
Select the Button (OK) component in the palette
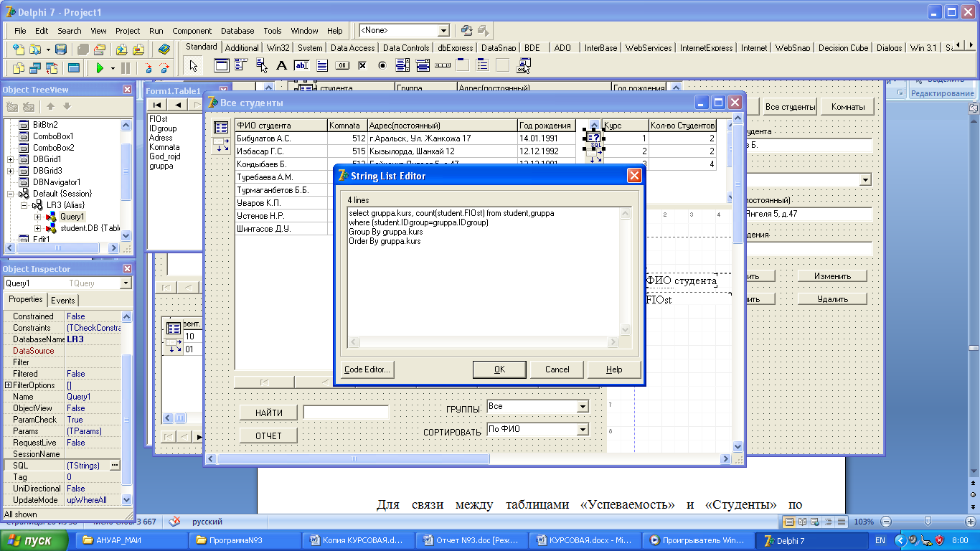(342, 66)
